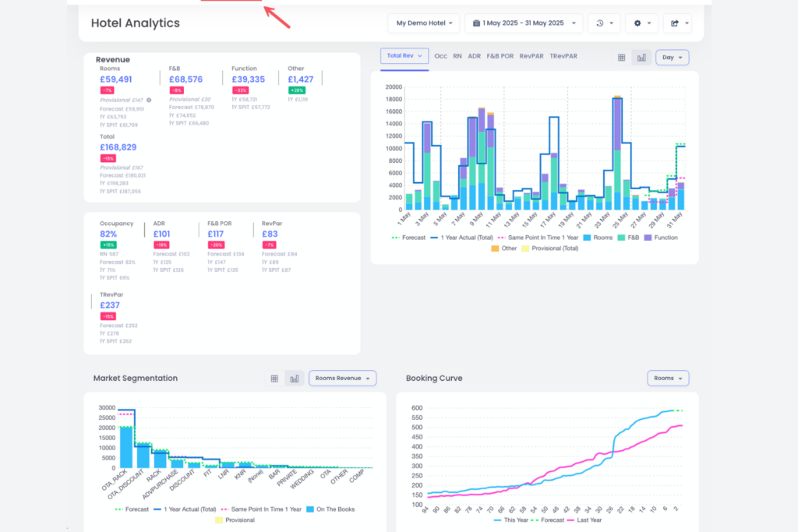Click the -33% badge under Function
798x532 pixels.
coord(240,90)
